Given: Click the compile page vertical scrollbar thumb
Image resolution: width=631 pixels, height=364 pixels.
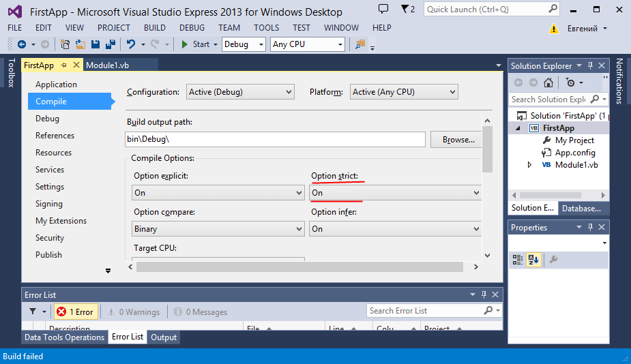Looking at the screenshot, I should point(487,149).
